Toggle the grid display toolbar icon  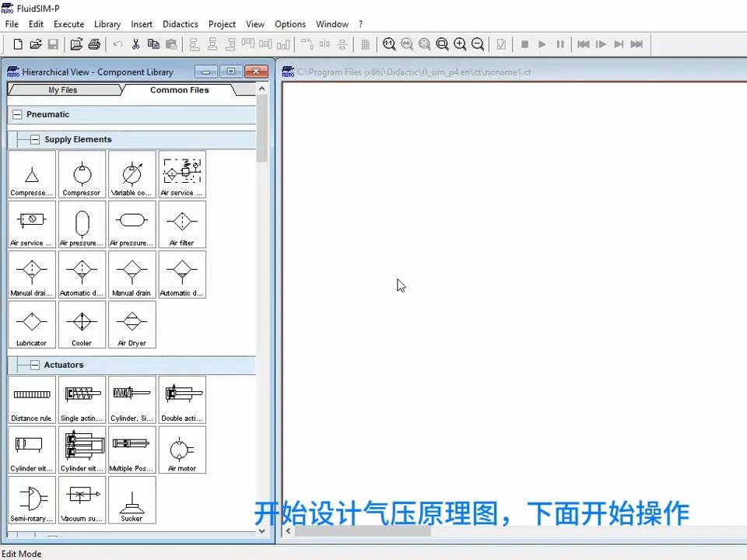tap(366, 44)
